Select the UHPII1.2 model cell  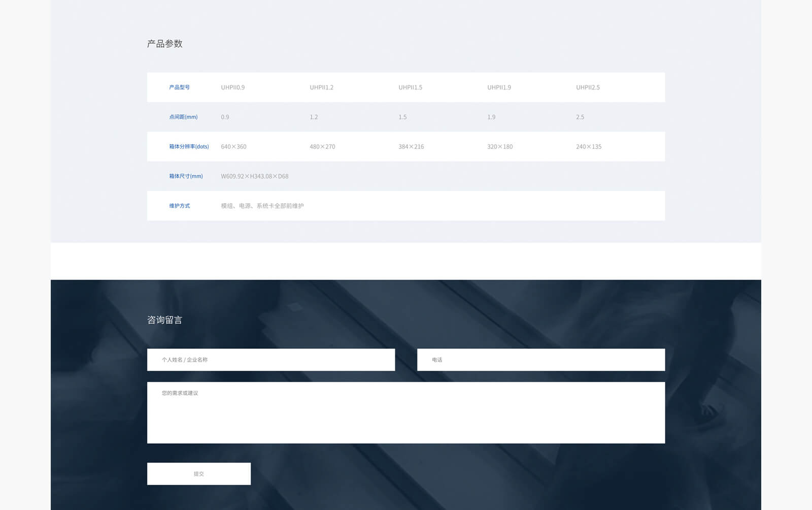coord(322,87)
